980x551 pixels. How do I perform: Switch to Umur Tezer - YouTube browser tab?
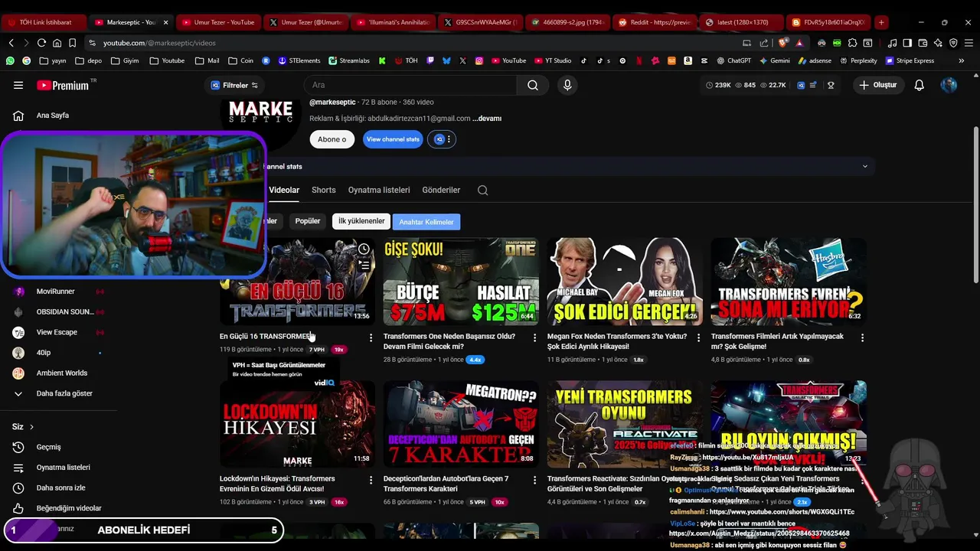(217, 22)
